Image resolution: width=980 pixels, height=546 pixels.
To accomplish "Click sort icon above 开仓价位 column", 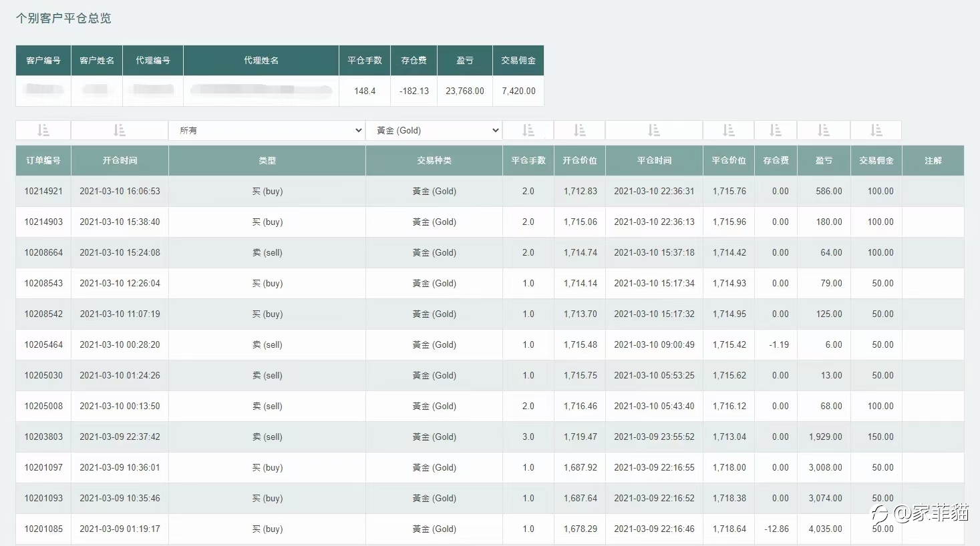I will [x=580, y=130].
